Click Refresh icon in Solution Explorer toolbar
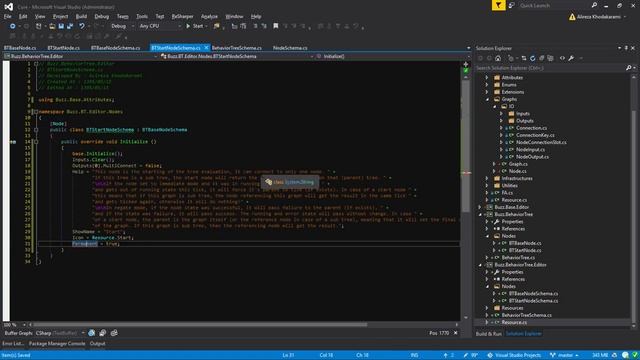 tap(533, 58)
